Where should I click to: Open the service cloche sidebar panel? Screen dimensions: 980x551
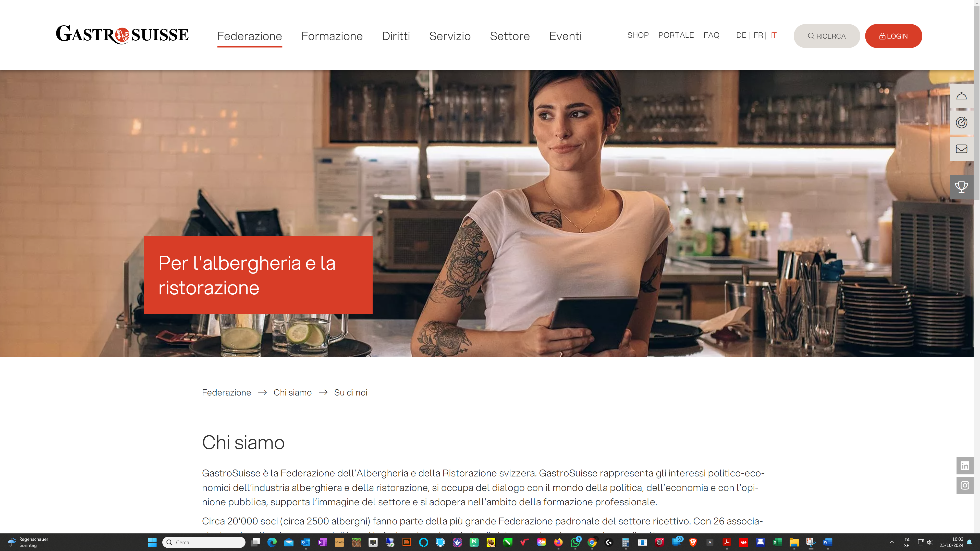(x=962, y=96)
